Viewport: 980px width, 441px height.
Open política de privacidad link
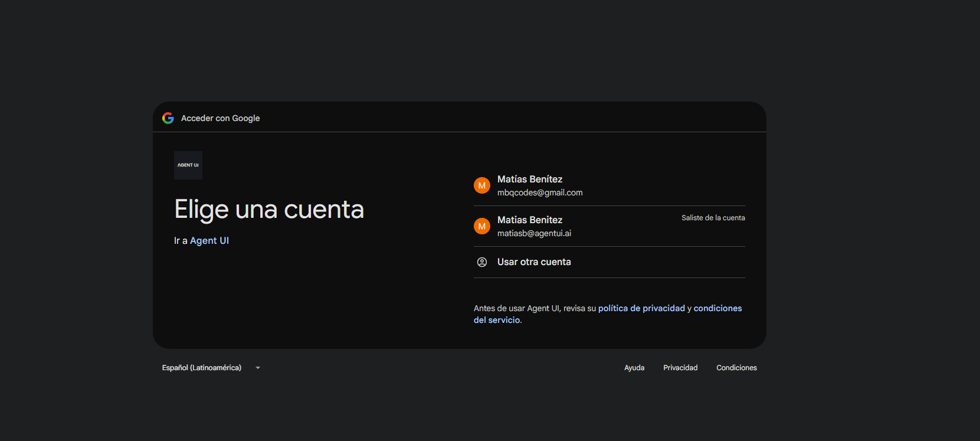coord(641,308)
